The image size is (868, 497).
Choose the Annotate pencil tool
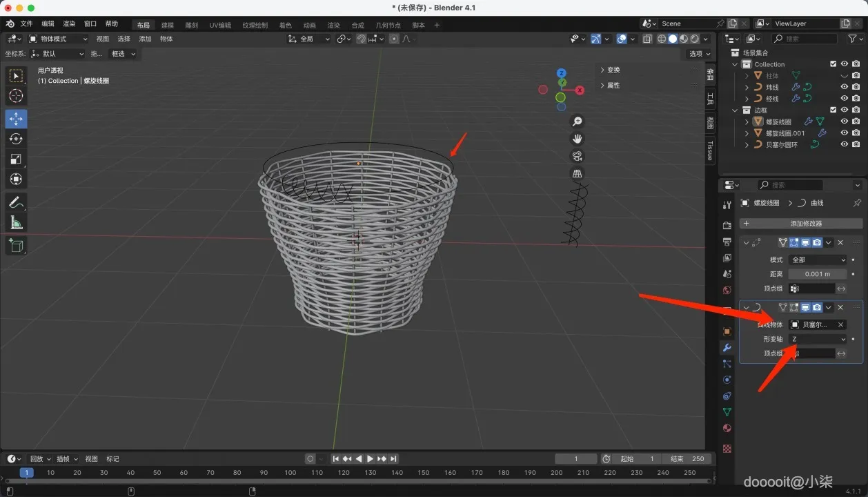click(x=16, y=202)
